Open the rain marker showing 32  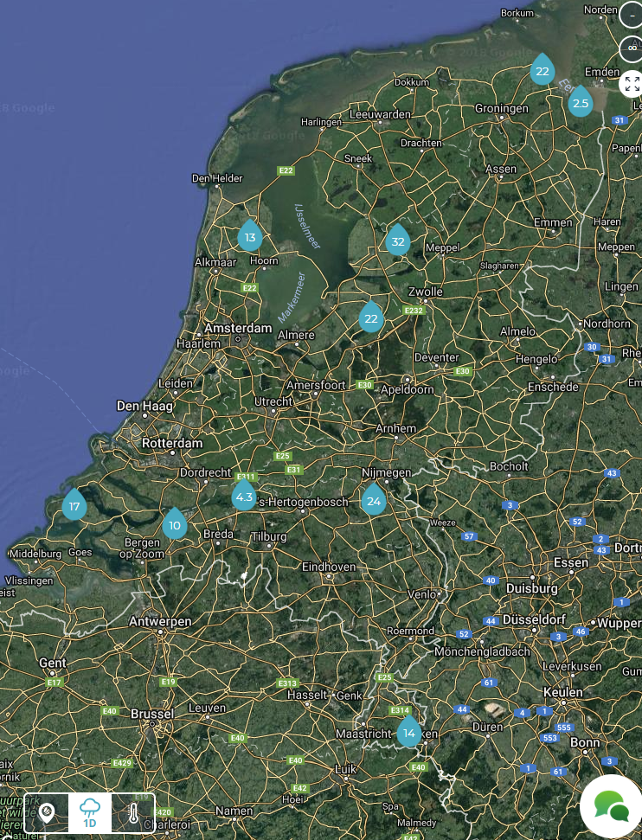click(x=398, y=241)
